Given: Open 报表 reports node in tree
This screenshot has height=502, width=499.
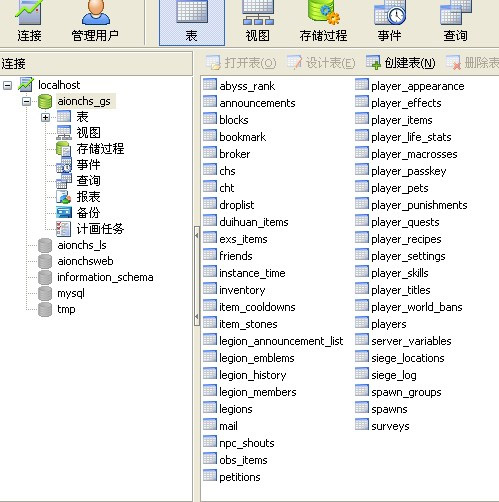Looking at the screenshot, I should point(78,196).
